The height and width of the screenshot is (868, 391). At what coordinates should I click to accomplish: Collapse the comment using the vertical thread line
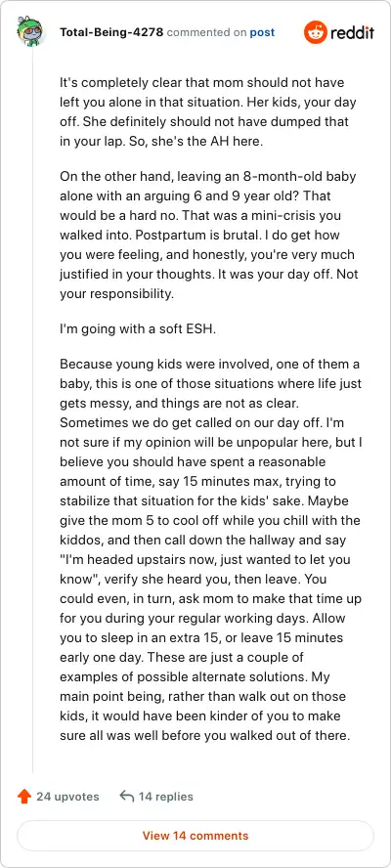[32, 410]
